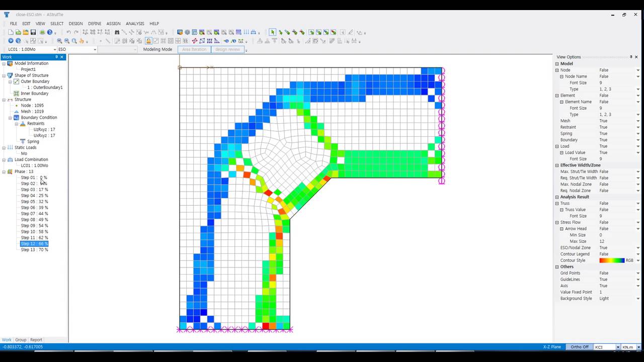
Task: Collapse the Effective Width/Zone section
Action: tap(557, 165)
